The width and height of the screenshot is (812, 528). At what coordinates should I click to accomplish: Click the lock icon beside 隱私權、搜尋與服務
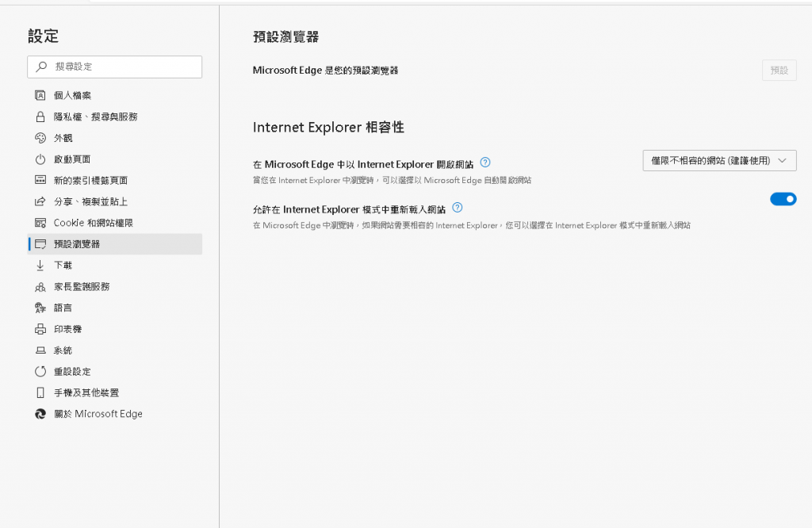[x=40, y=117]
